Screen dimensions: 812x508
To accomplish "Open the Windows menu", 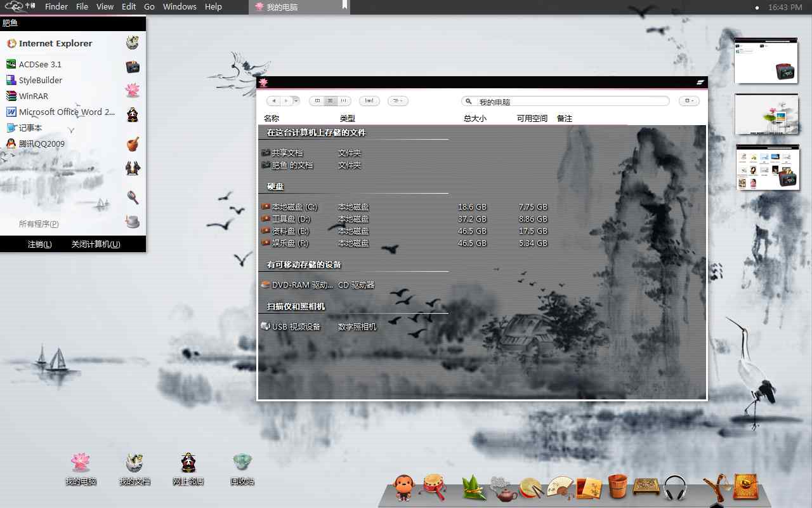I will point(180,6).
